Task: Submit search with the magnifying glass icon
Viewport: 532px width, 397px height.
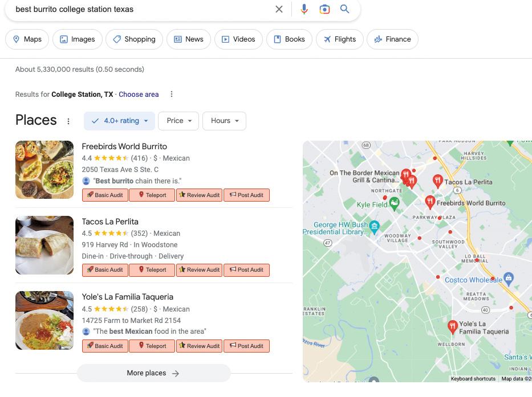Action: pos(344,9)
